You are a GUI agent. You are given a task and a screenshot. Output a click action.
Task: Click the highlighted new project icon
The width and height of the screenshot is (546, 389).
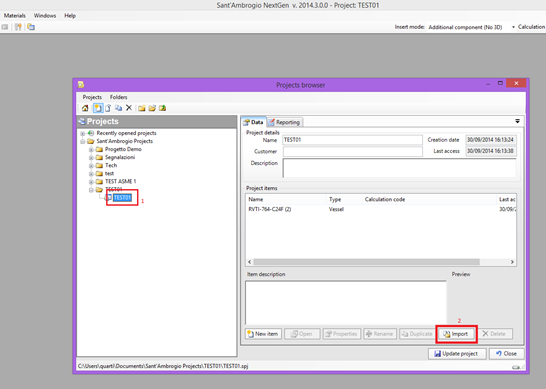pyautogui.click(x=98, y=108)
